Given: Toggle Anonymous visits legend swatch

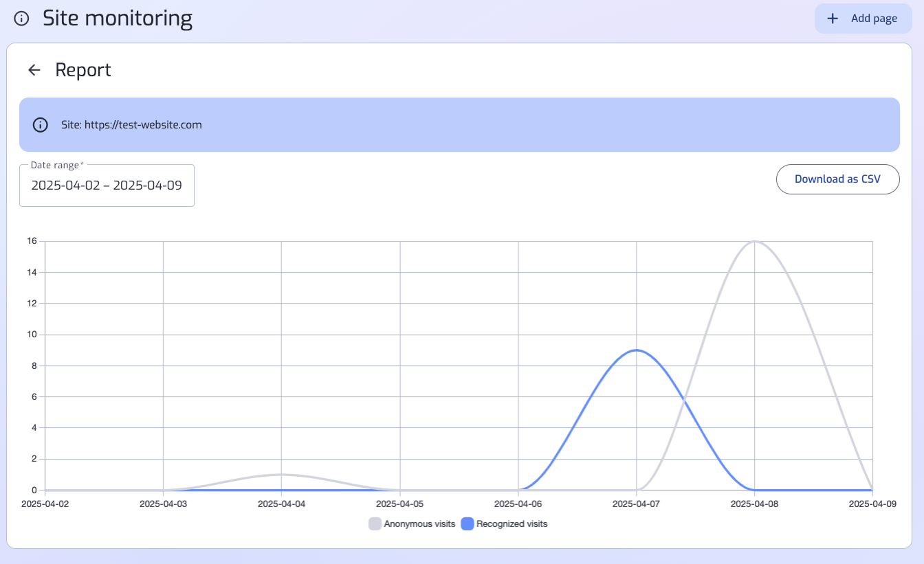Looking at the screenshot, I should [375, 523].
